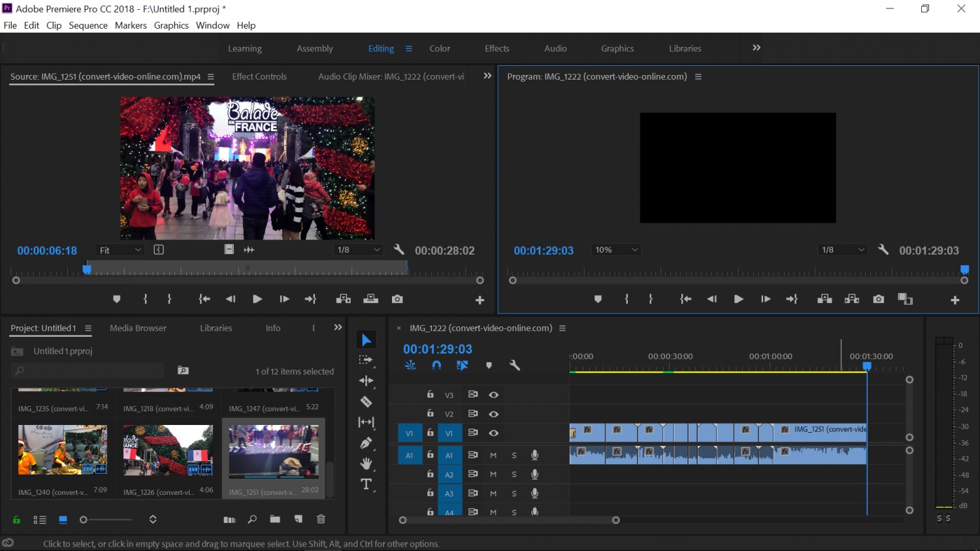980x551 pixels.
Task: Expand Project panel tabs overflow chevron
Action: coord(338,328)
